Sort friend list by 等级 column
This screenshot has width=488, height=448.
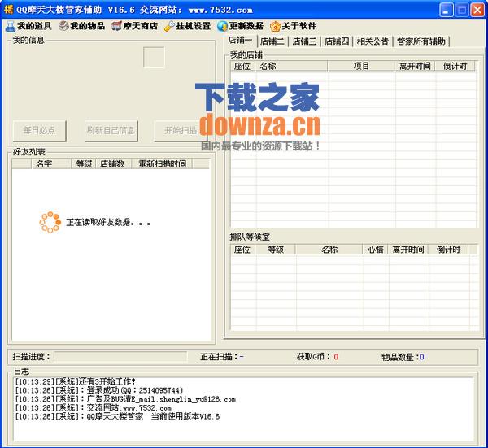84,163
